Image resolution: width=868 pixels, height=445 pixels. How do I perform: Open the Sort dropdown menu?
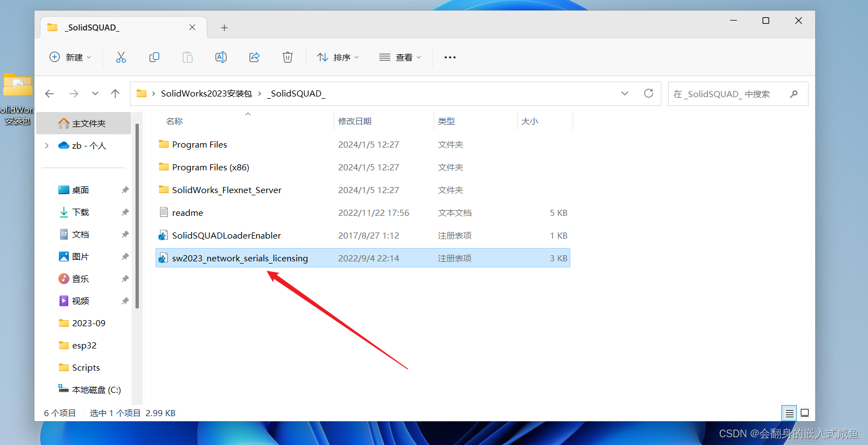pos(338,57)
